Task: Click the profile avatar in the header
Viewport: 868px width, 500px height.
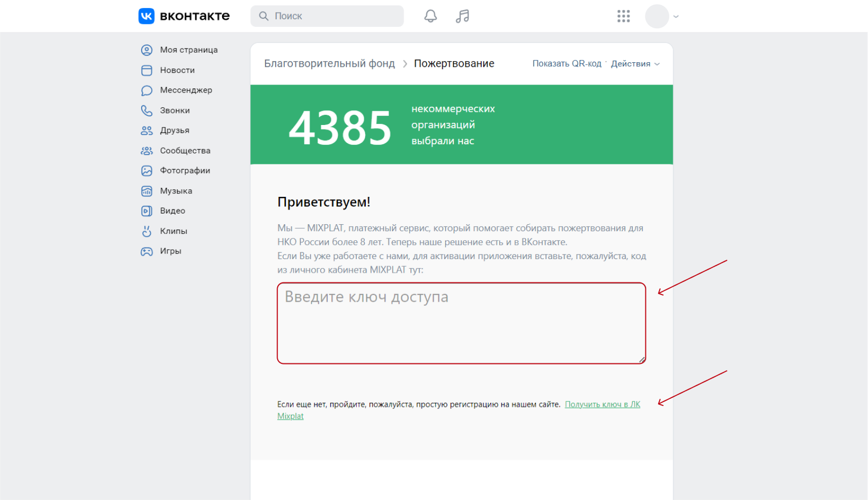Action: click(657, 16)
